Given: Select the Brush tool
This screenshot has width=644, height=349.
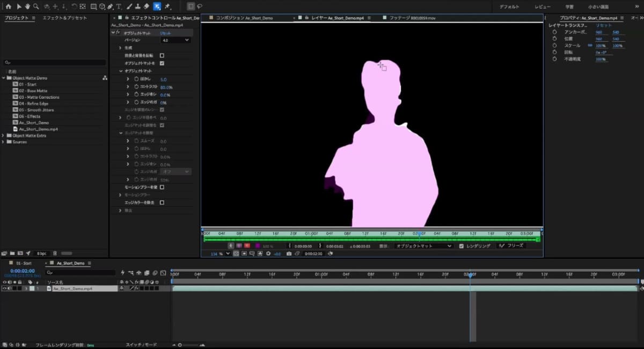Looking at the screenshot, I should coord(130,6).
